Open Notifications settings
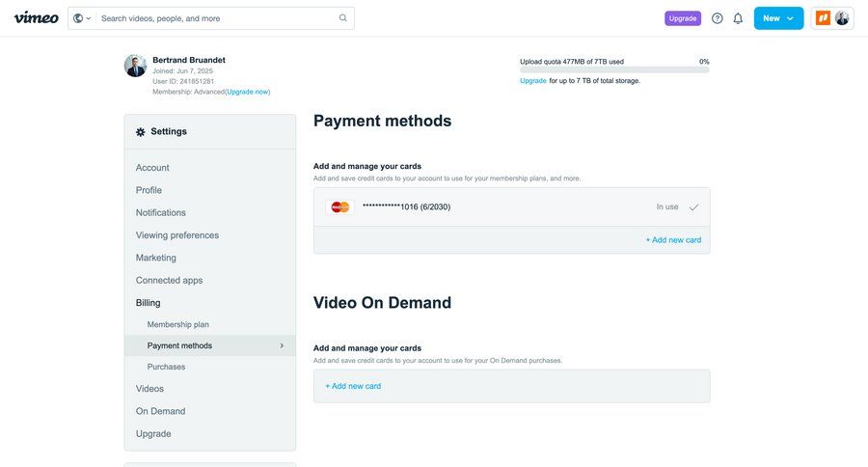Viewport: 868px width, 467px height. tap(160, 212)
